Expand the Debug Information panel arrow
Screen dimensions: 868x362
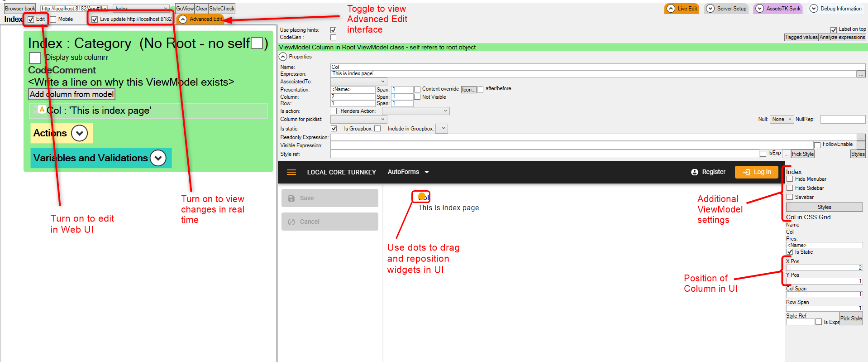[814, 9]
